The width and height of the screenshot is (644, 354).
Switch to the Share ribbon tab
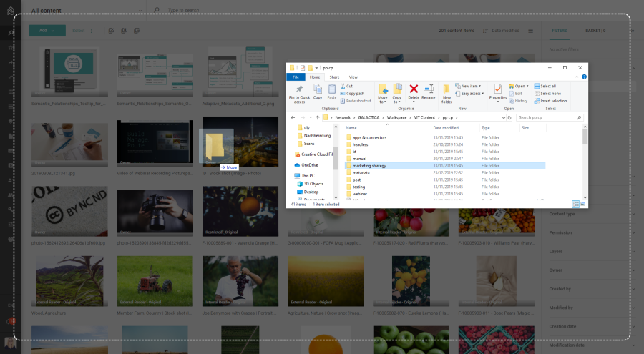tap(334, 77)
